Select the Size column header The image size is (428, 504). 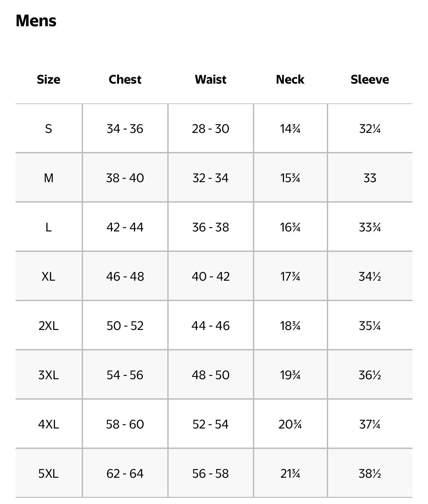pos(49,79)
